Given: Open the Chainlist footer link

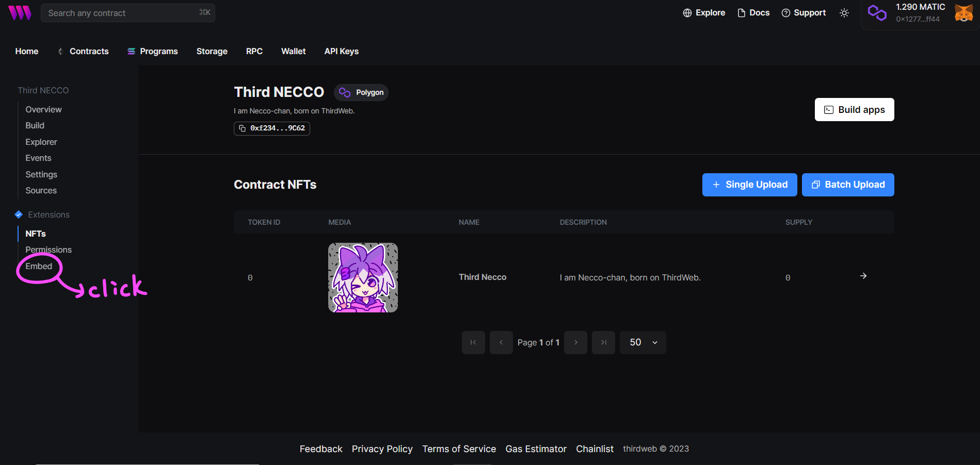Looking at the screenshot, I should (595, 449).
